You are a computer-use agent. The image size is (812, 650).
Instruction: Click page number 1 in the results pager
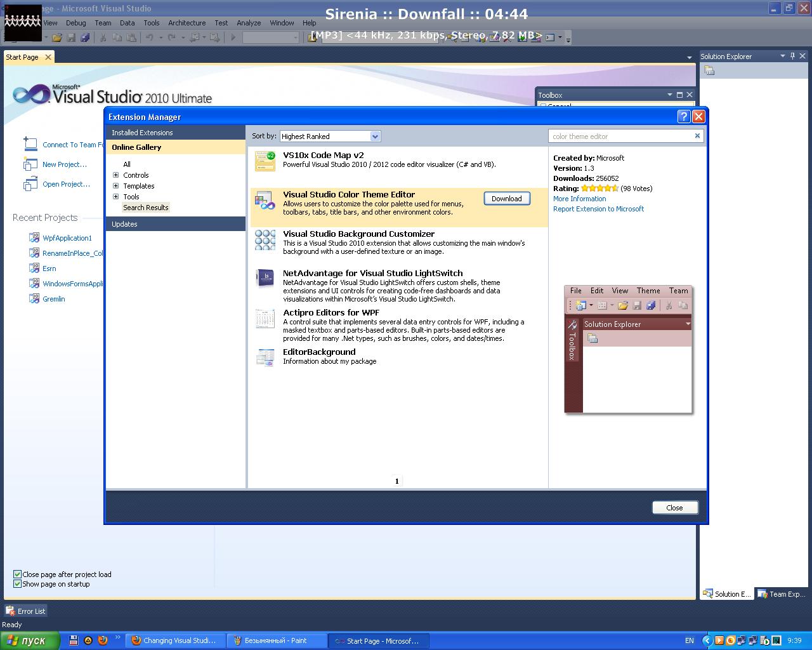[x=397, y=481]
